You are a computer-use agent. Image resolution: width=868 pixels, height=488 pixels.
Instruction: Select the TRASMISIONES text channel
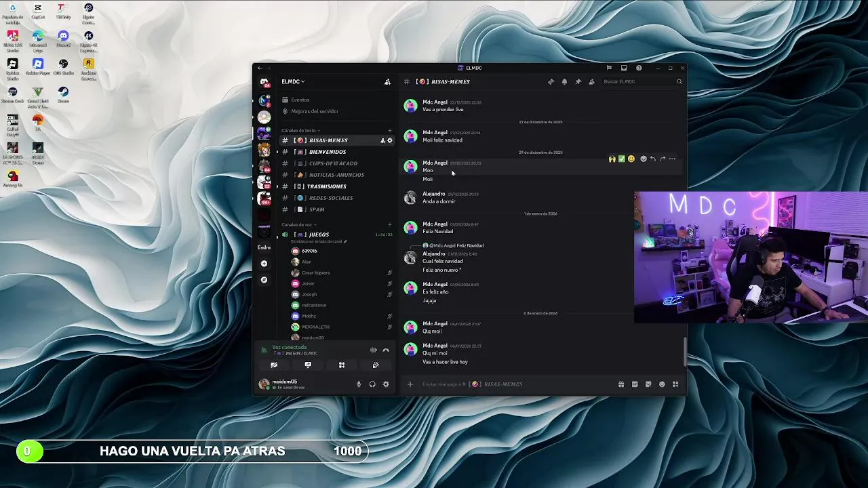coord(336,186)
